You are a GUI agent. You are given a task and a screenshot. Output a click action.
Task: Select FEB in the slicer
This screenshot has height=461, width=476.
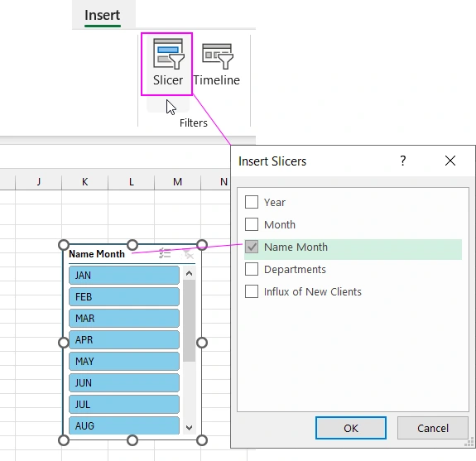(x=124, y=297)
